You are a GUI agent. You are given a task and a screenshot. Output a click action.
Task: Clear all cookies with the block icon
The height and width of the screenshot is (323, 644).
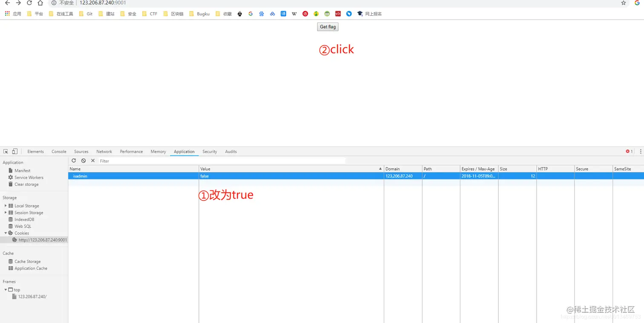pyautogui.click(x=83, y=161)
